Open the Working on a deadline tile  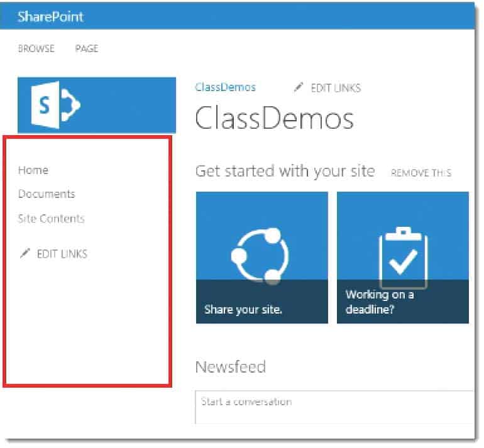[x=402, y=258]
